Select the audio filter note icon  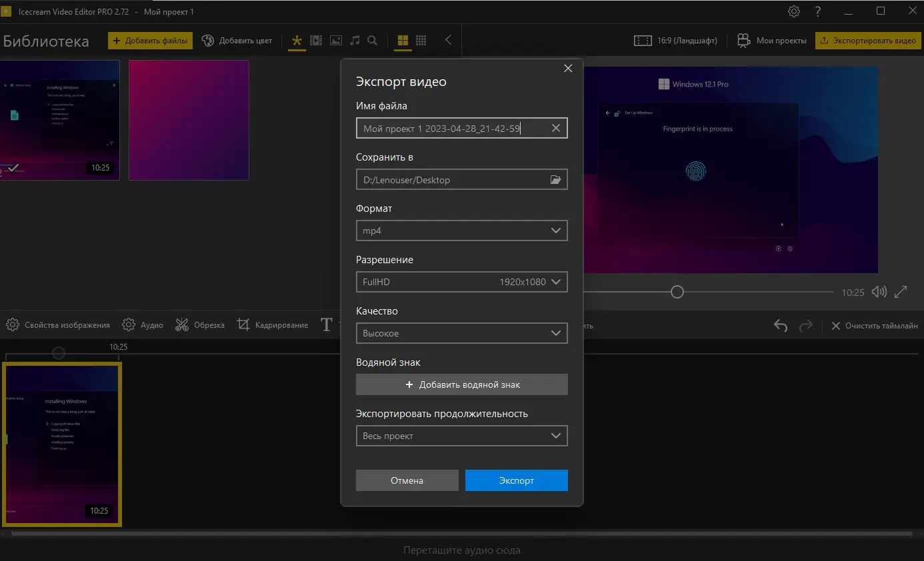[355, 41]
